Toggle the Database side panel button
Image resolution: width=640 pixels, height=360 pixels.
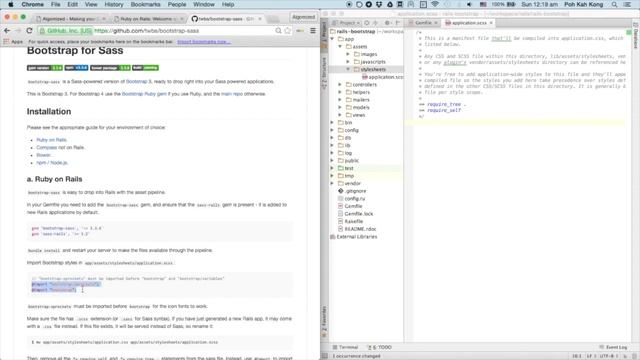coord(636,35)
